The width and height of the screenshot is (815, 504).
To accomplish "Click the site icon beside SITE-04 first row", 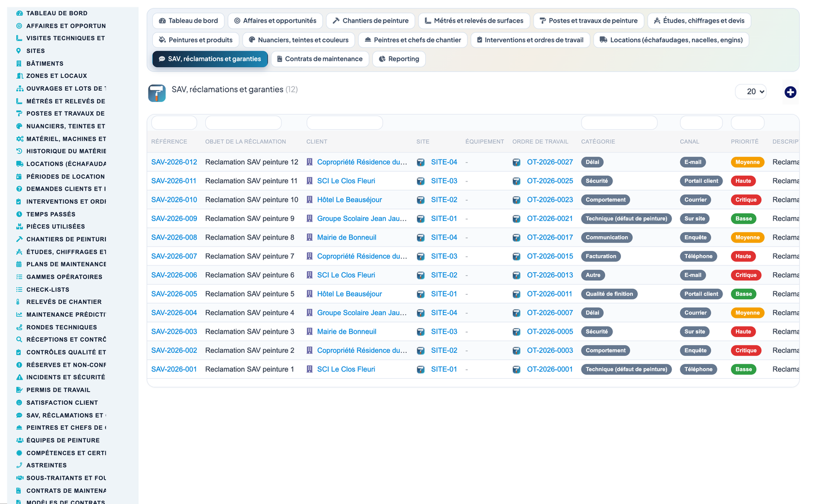I will (420, 162).
